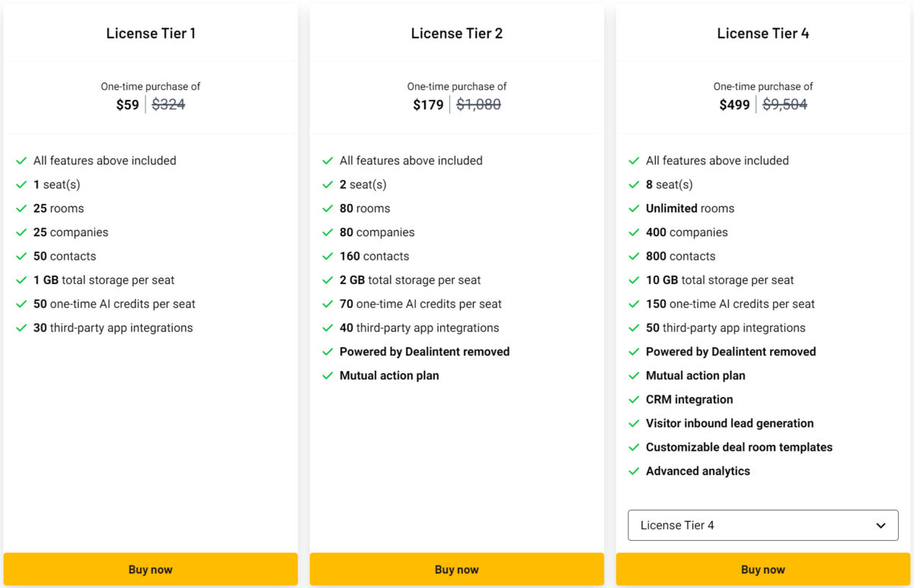The image size is (914, 588).
Task: Click the checkmark beside "Mutual action plan" in Tier 2
Action: pyautogui.click(x=328, y=375)
